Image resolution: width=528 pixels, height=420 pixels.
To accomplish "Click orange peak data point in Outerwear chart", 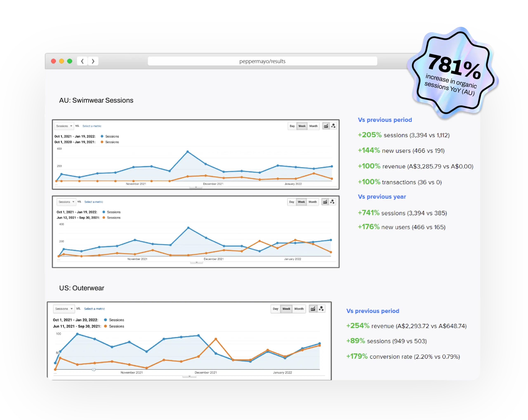I will [x=216, y=339].
